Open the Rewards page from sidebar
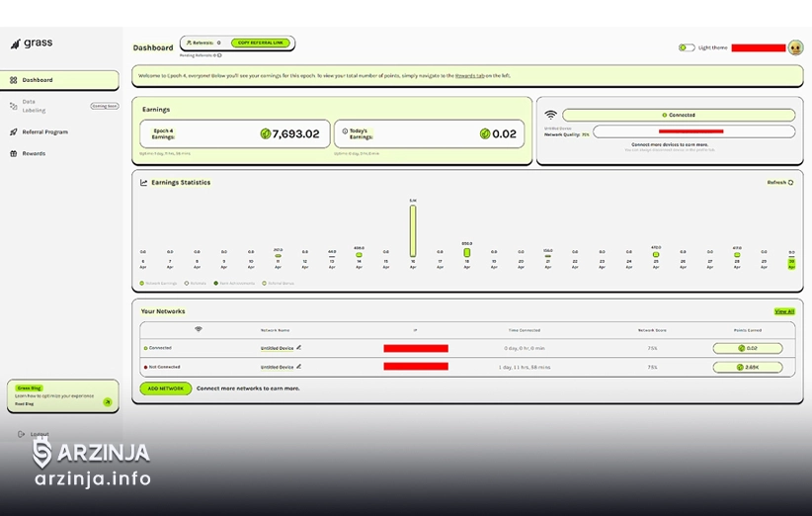Viewport: 812px width, 516px height. pyautogui.click(x=34, y=153)
